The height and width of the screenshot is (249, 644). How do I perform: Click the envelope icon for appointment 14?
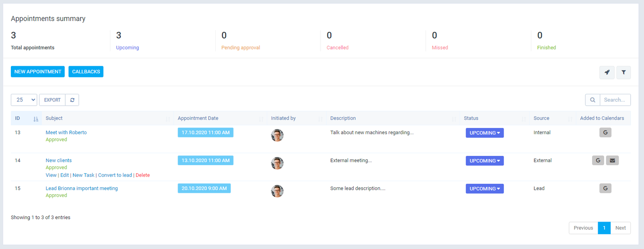tap(612, 160)
